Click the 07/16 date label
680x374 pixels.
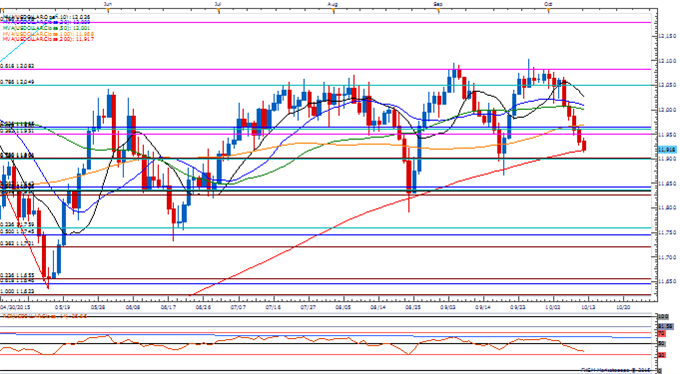pos(273,307)
